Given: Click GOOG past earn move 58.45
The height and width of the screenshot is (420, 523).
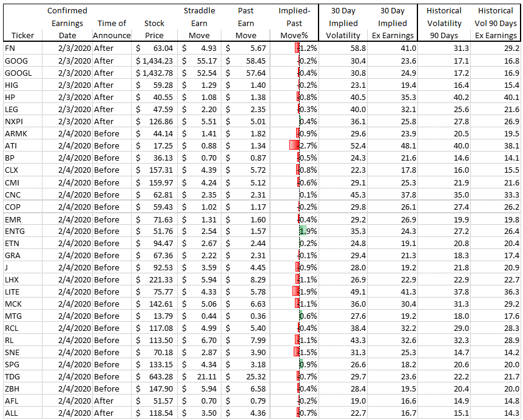Looking at the screenshot, I should click(x=246, y=61).
